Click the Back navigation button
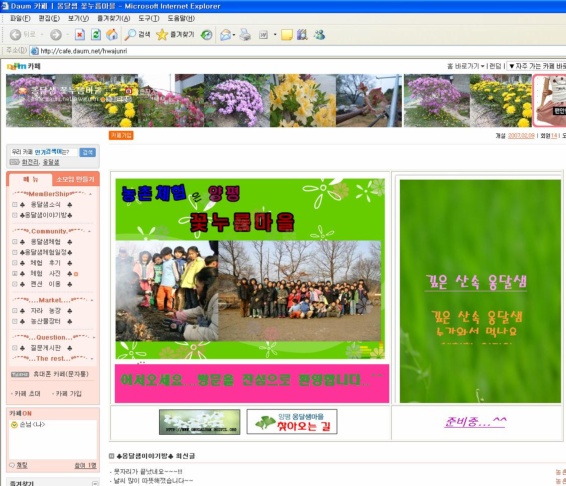566x486 pixels. pos(22,35)
